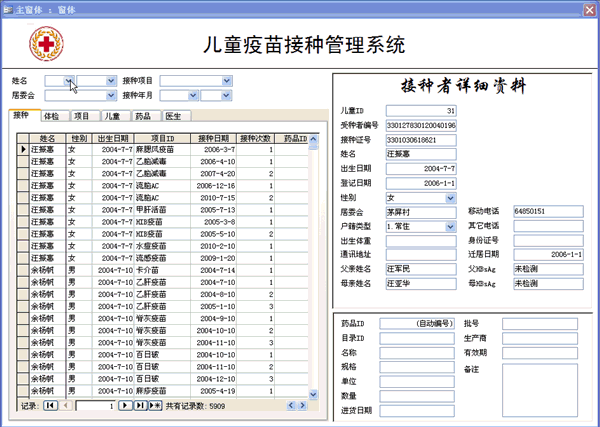
Task: Click the form icon in the title bar
Action: click(7, 9)
